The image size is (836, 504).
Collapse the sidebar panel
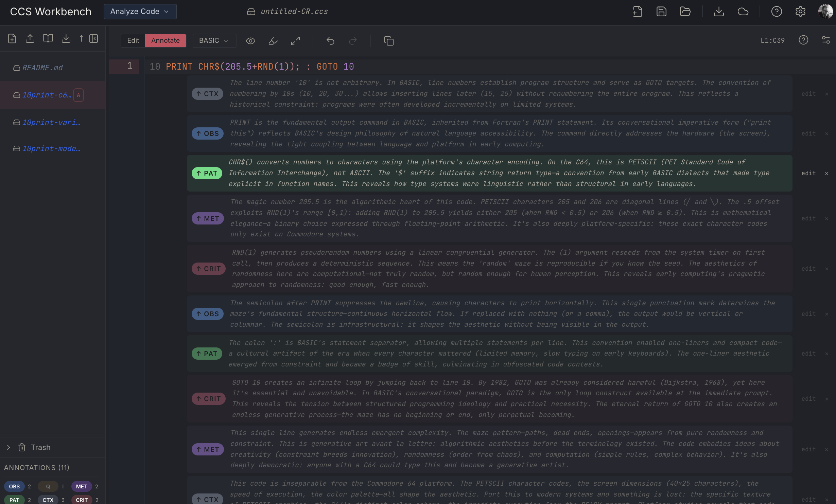click(93, 38)
